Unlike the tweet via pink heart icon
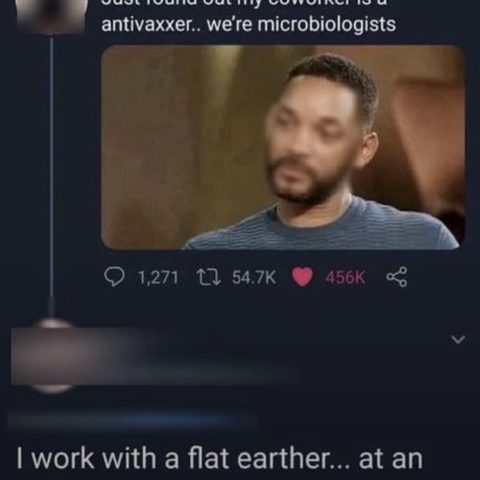This screenshot has height=480, width=480. [302, 277]
